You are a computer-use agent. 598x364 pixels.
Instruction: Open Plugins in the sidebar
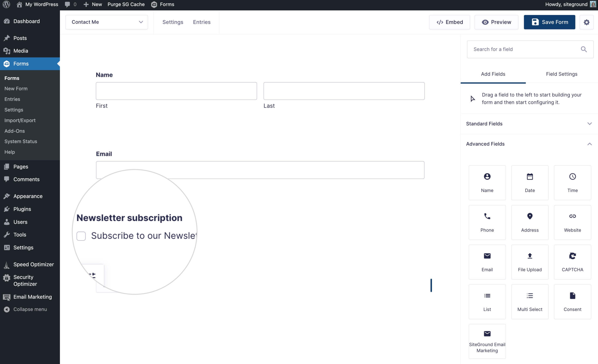point(30,209)
